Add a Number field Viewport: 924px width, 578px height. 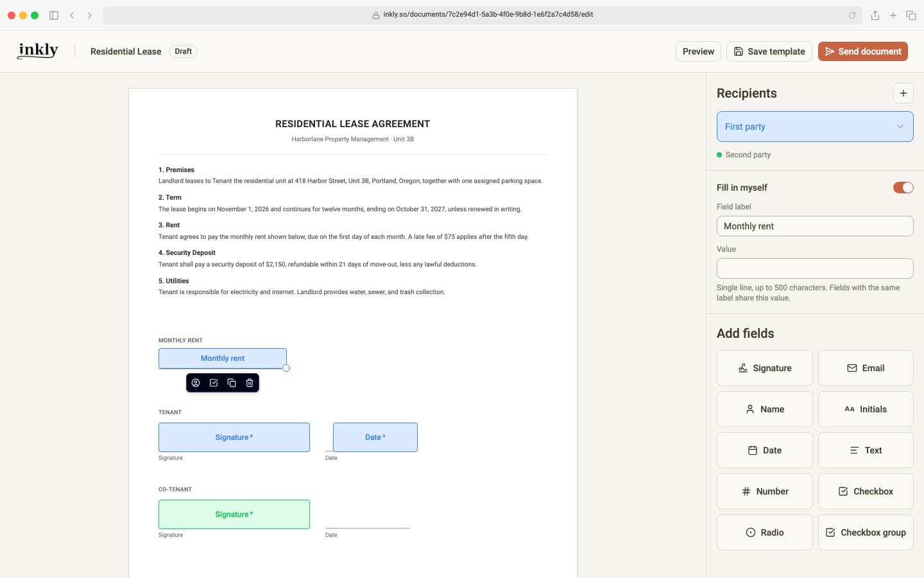tap(764, 491)
